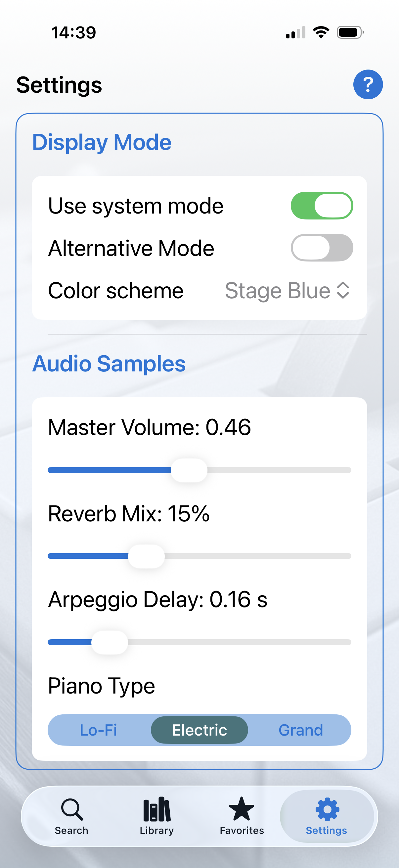The image size is (399, 868).
Task: Tap the Search tab label
Action: [72, 831]
